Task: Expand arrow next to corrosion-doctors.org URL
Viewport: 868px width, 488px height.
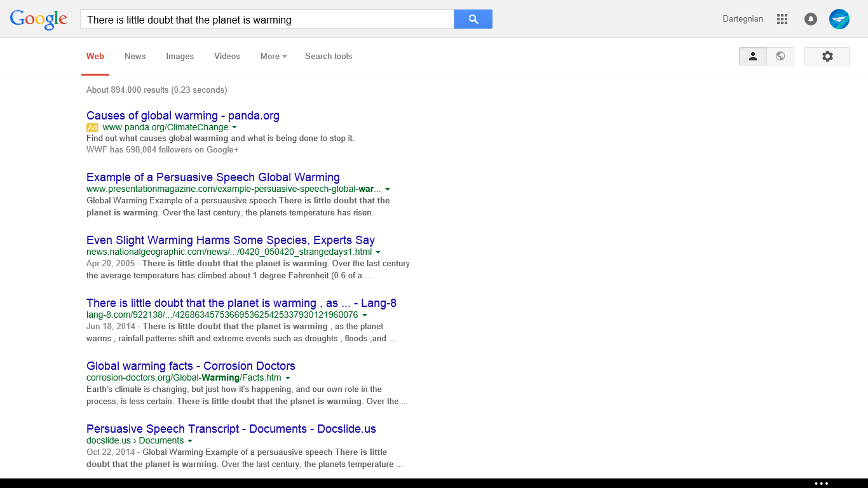Action: click(288, 378)
